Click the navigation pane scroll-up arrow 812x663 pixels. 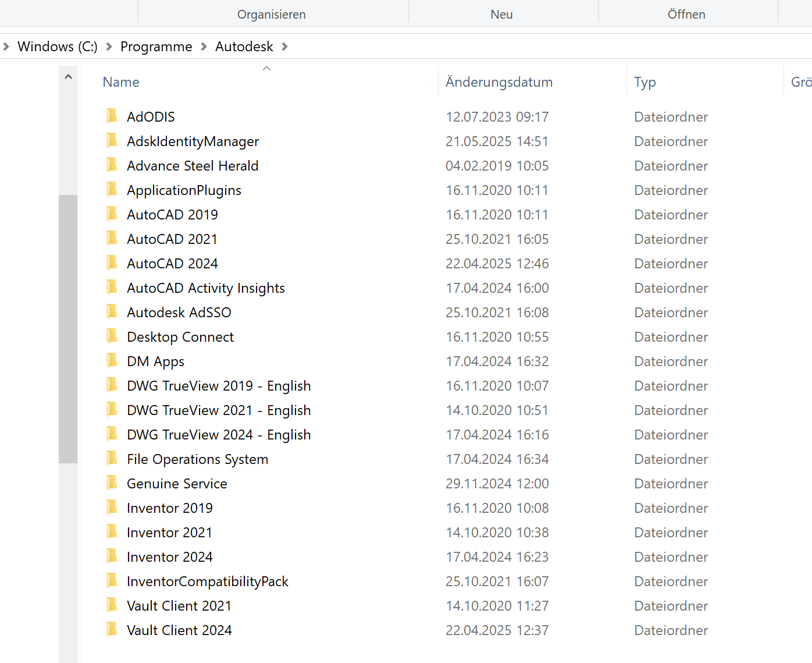pos(68,76)
